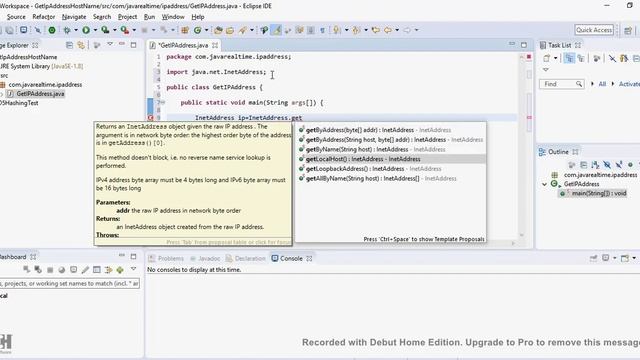Click Focus on Workweek icon in Task List
The height and width of the screenshot is (360, 640).
point(596,59)
